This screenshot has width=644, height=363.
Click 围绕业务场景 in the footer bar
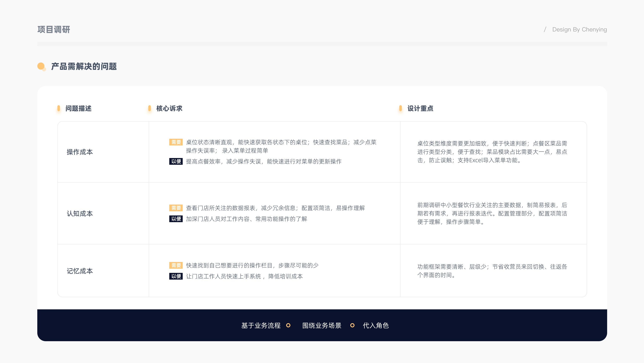[322, 325]
